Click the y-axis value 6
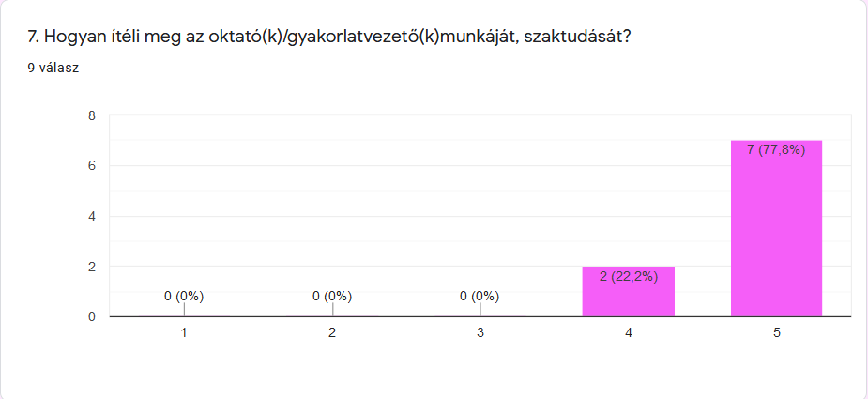This screenshot has height=399, width=868. pos(92,165)
